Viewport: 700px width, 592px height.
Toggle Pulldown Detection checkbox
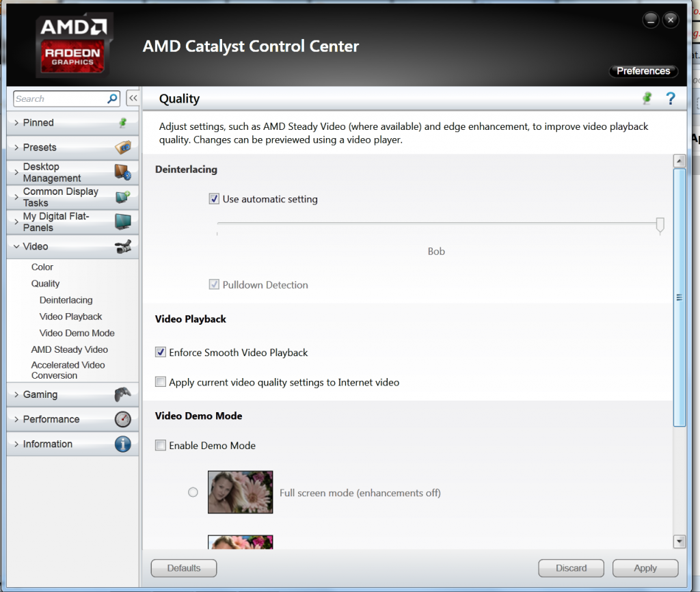click(214, 284)
